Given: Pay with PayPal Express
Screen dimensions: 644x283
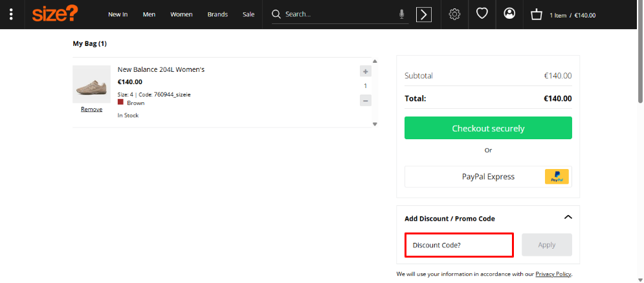Looking at the screenshot, I should point(488,177).
